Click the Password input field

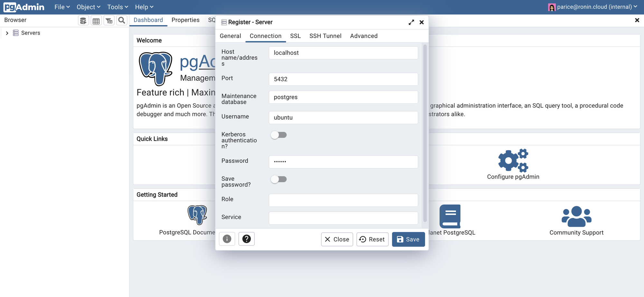343,162
